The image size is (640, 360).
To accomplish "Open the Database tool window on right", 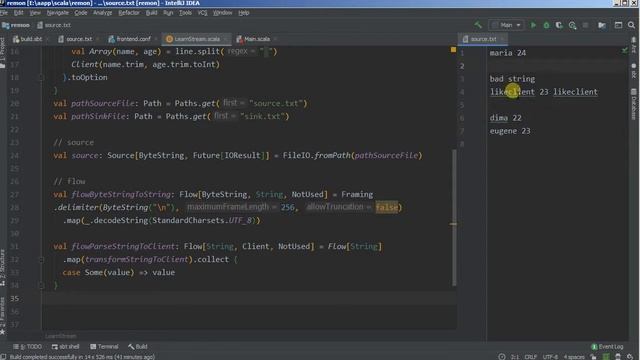I will 634,104.
